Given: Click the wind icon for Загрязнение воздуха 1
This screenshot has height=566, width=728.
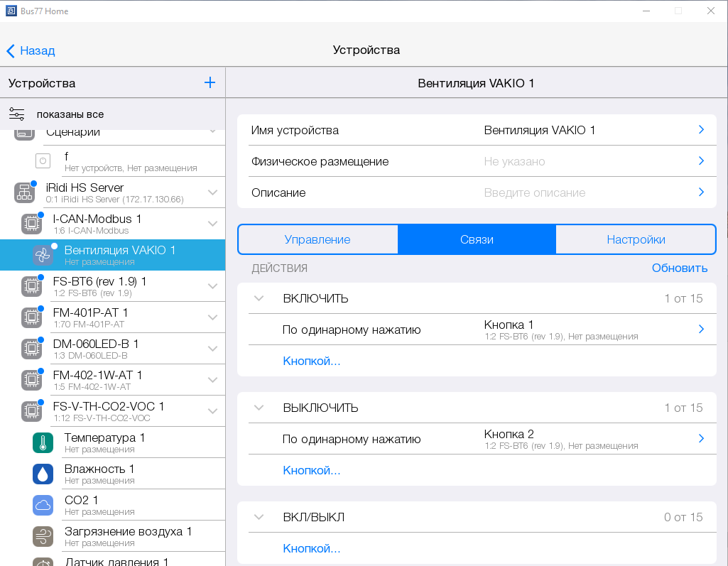Looking at the screenshot, I should (43, 536).
